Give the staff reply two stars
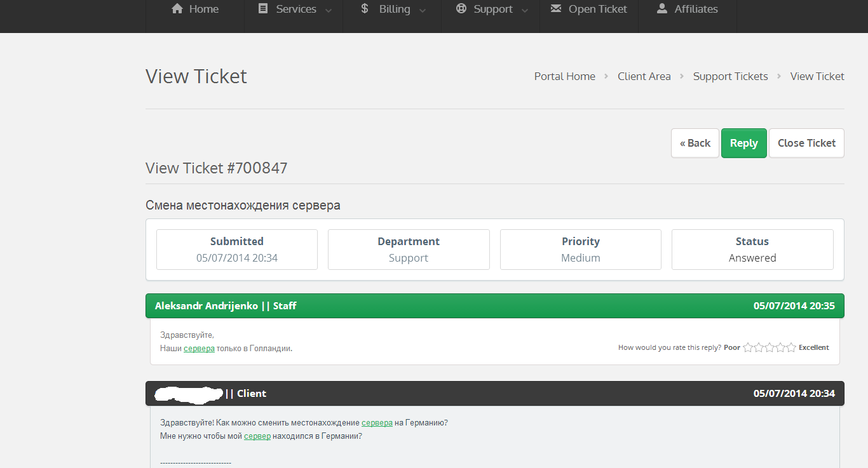868x468 pixels. [x=759, y=347]
